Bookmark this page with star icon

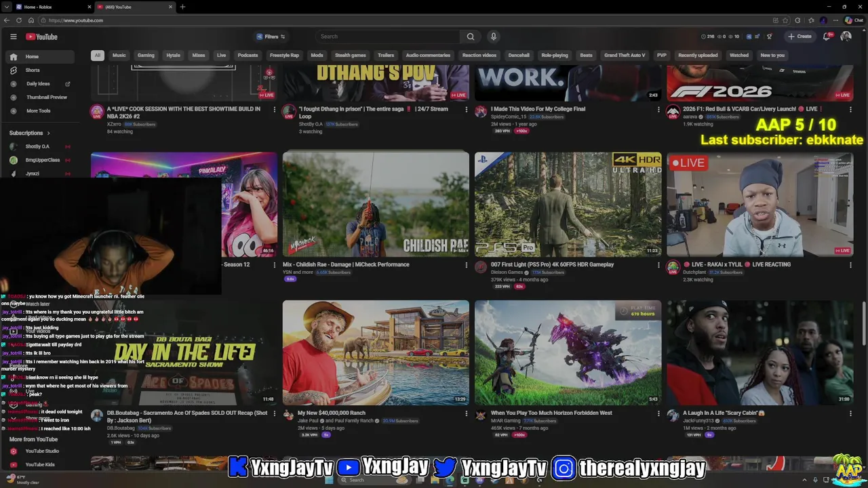(x=785, y=20)
